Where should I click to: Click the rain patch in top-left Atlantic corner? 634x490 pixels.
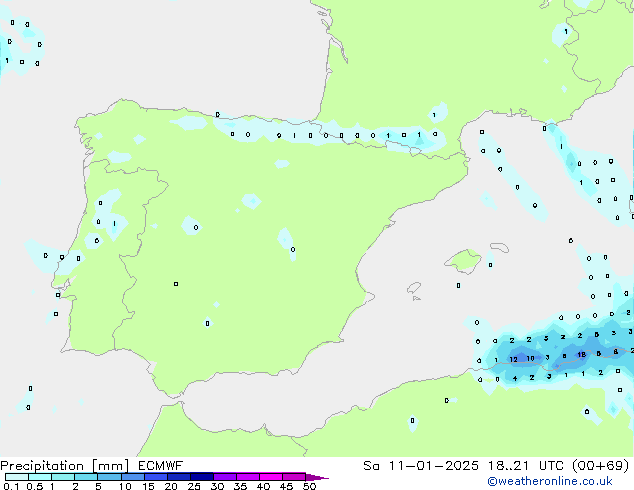pyautogui.click(x=20, y=45)
